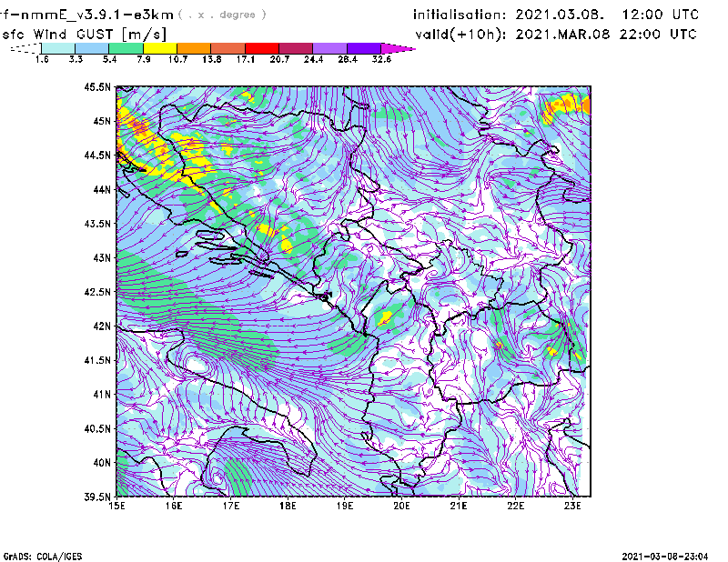Click the legend value 24.4
Screen dimensions: 728x562
click(x=313, y=59)
